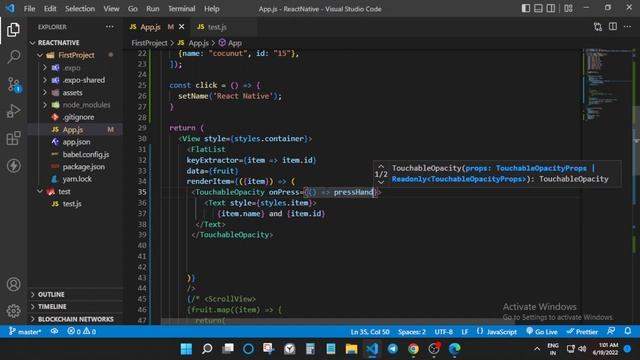Open the Thunder Client lightning icon

13,166
